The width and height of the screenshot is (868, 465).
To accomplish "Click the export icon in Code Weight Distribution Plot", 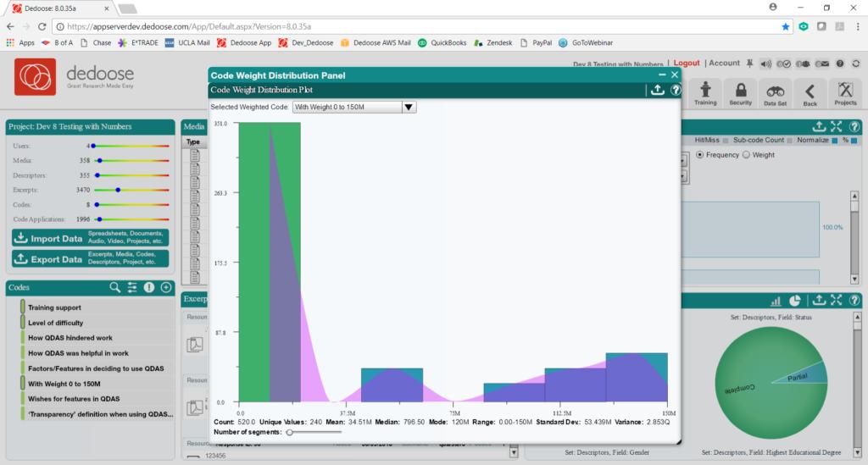I will (657, 90).
